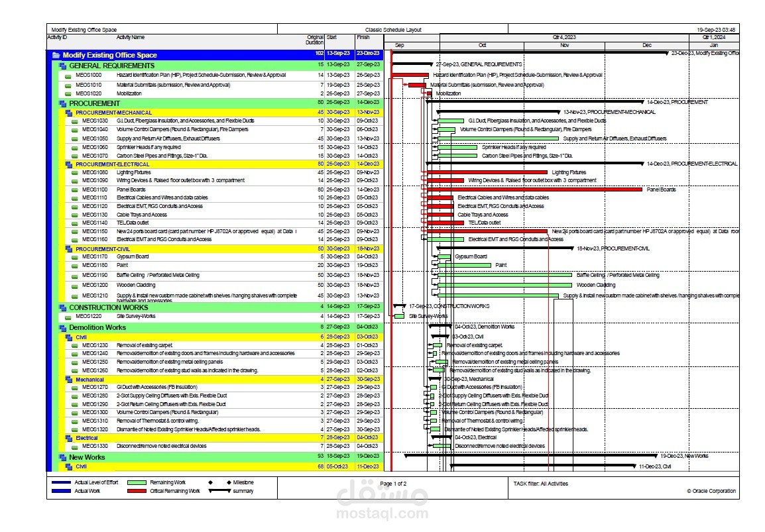The image size is (765, 532).
Task: Select the 14-Dec-23 finish cell for Panel Boards
Action: click(368, 189)
